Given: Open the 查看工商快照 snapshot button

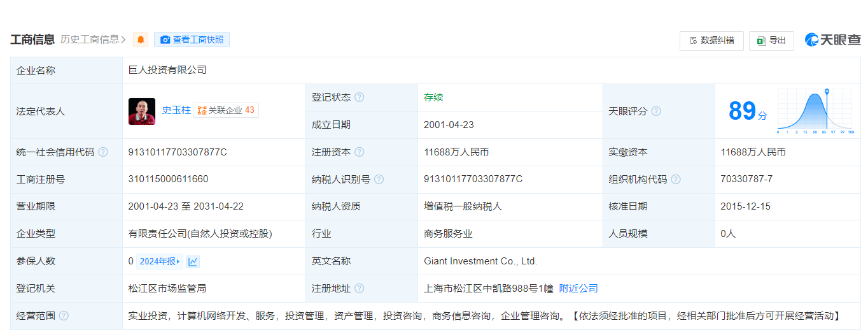Looking at the screenshot, I should click(192, 39).
